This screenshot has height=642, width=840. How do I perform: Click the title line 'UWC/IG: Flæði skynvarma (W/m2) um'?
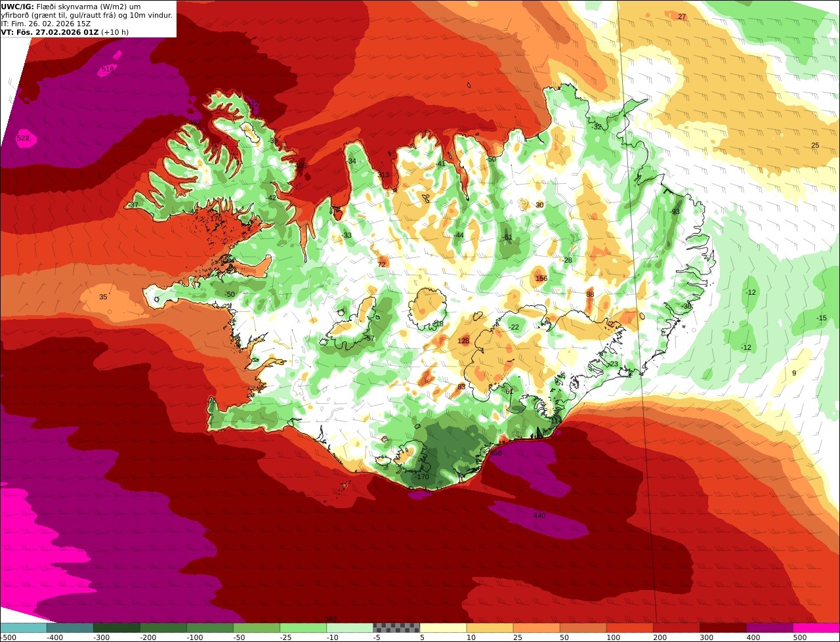click(71, 6)
